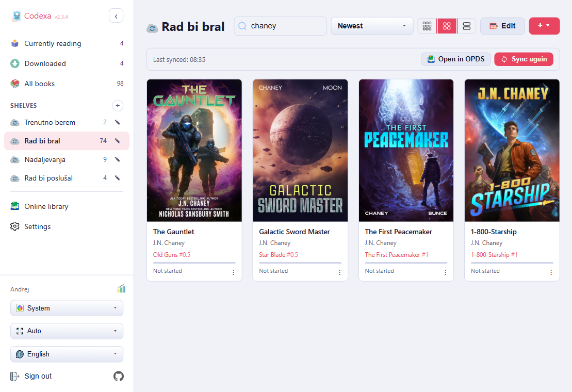Edit the Rad bi bral shelf pencil icon

tap(118, 141)
